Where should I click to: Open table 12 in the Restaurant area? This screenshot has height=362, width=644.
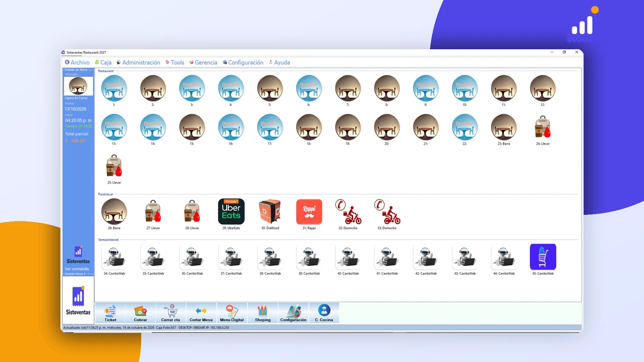[x=543, y=88]
